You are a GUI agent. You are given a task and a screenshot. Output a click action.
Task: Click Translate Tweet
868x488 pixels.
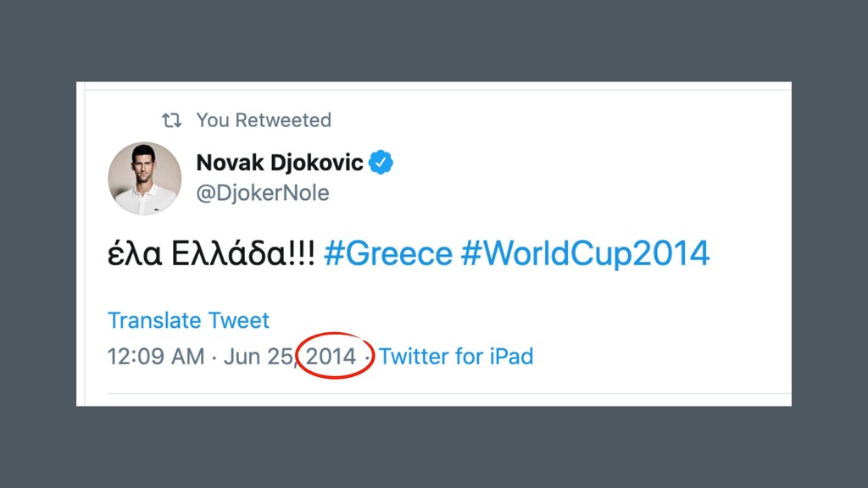point(188,320)
